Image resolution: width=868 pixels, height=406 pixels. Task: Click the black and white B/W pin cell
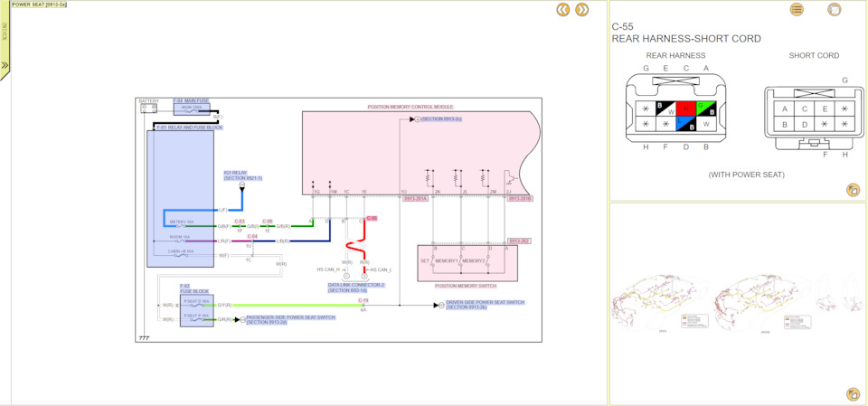pyautogui.click(x=666, y=109)
